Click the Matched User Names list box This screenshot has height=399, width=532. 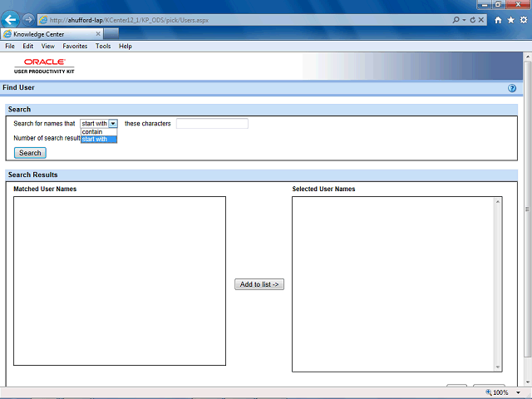pyautogui.click(x=120, y=281)
